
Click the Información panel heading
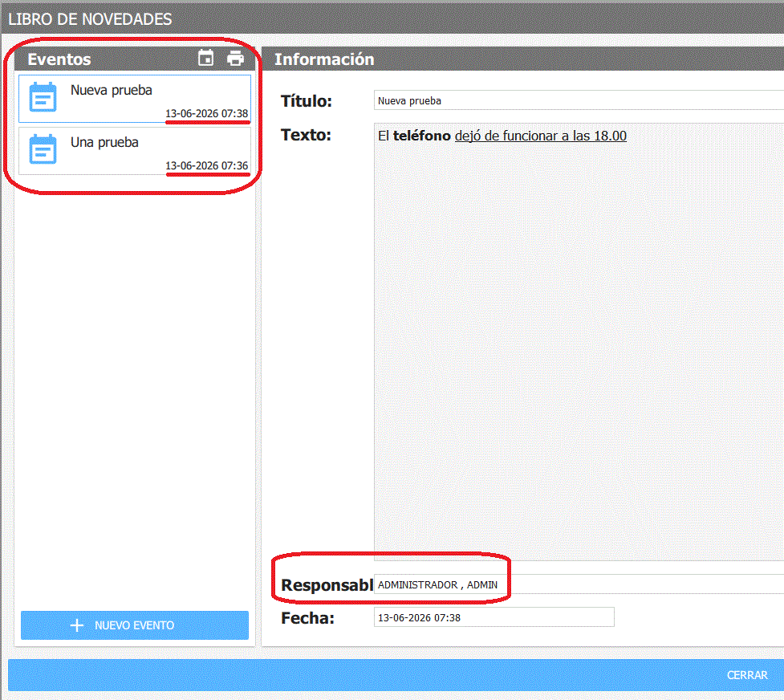pos(324,59)
